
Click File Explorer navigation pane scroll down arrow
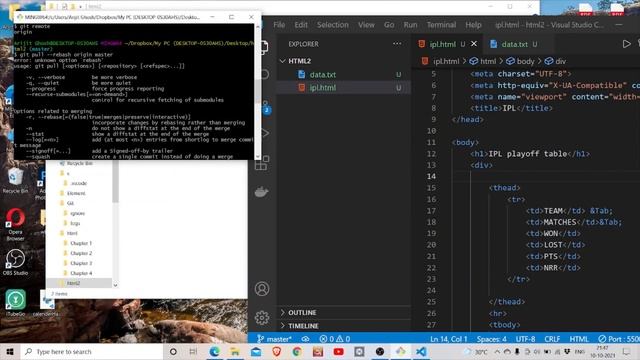(115, 285)
